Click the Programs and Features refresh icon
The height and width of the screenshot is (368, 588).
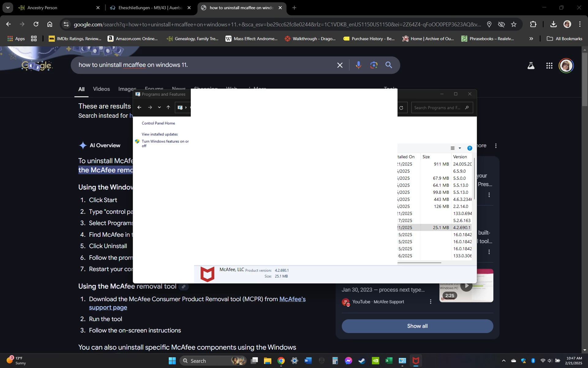point(401,108)
